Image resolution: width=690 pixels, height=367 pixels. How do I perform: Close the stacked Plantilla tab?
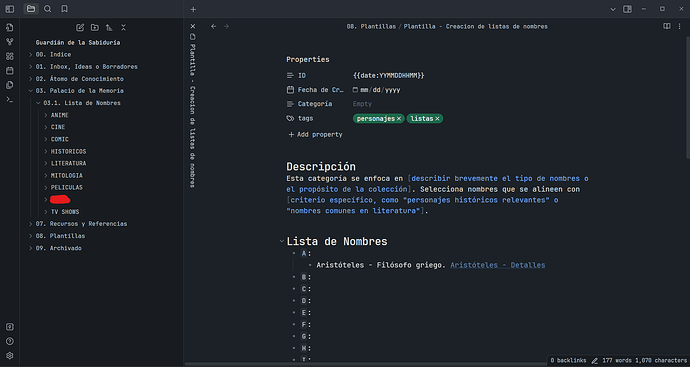click(x=193, y=26)
